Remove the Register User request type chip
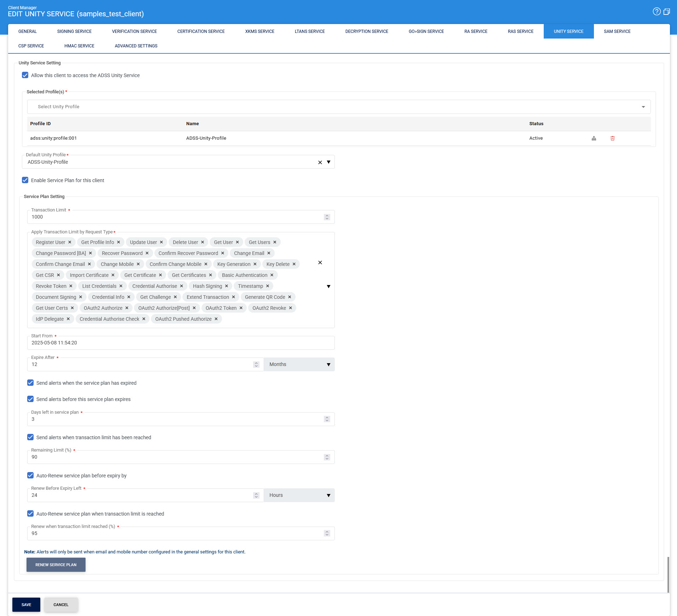This screenshot has width=677, height=616. pyautogui.click(x=70, y=242)
